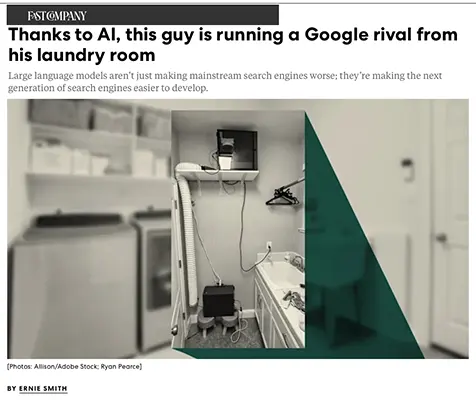This screenshot has height=400, width=476.
Task: Open the Ernie Smith author link
Action: tap(43, 389)
